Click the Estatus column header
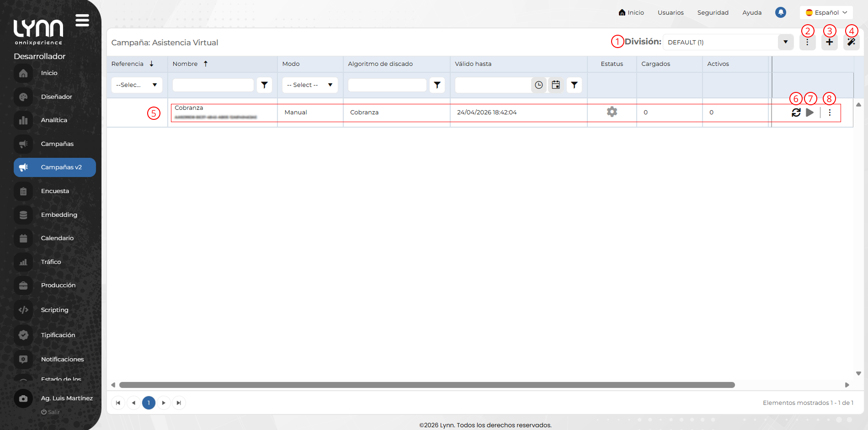868x430 pixels. click(612, 64)
